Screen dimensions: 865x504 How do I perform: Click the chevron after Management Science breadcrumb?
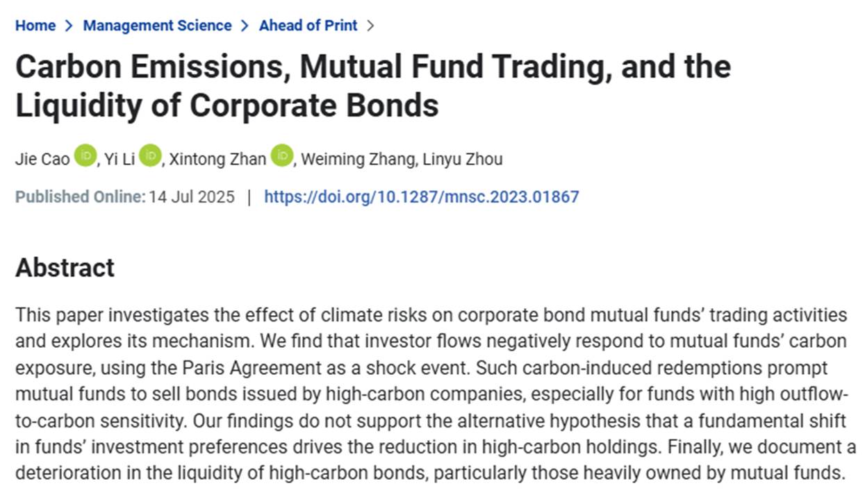point(245,26)
